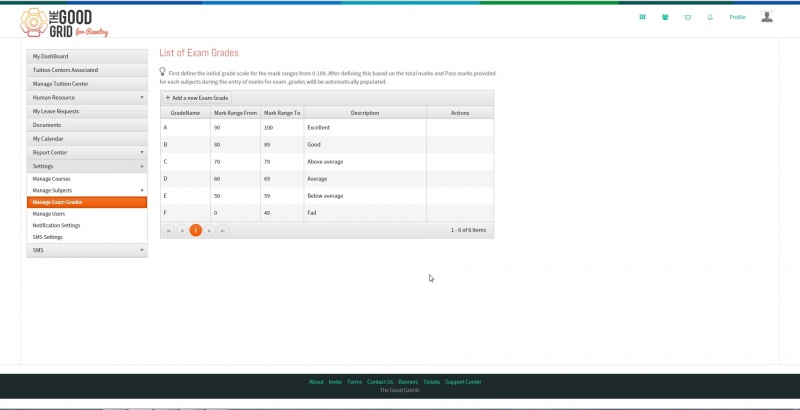Open the mail envelope icon
This screenshot has height=410, width=800.
coord(688,17)
